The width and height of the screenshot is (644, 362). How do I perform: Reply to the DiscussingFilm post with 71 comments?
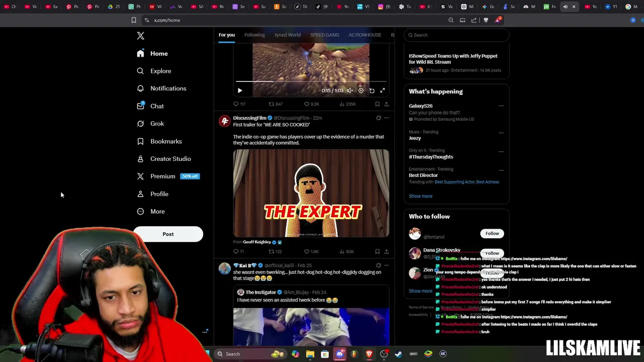tap(238, 251)
